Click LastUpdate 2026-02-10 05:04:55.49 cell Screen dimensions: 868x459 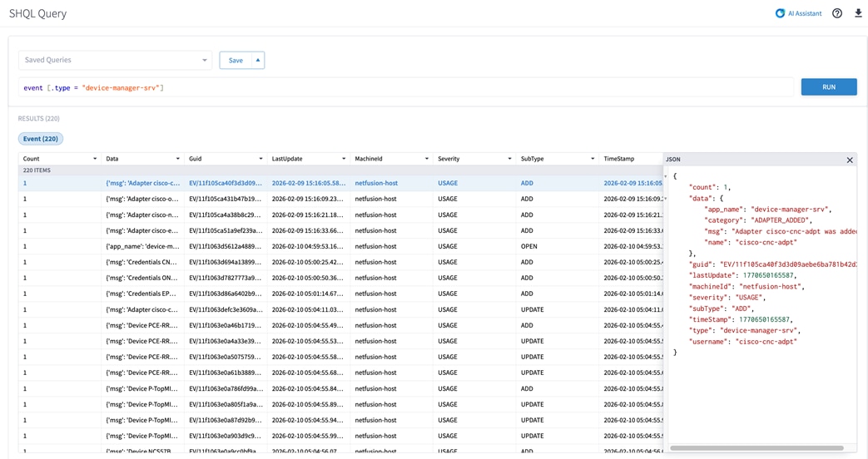307,325
